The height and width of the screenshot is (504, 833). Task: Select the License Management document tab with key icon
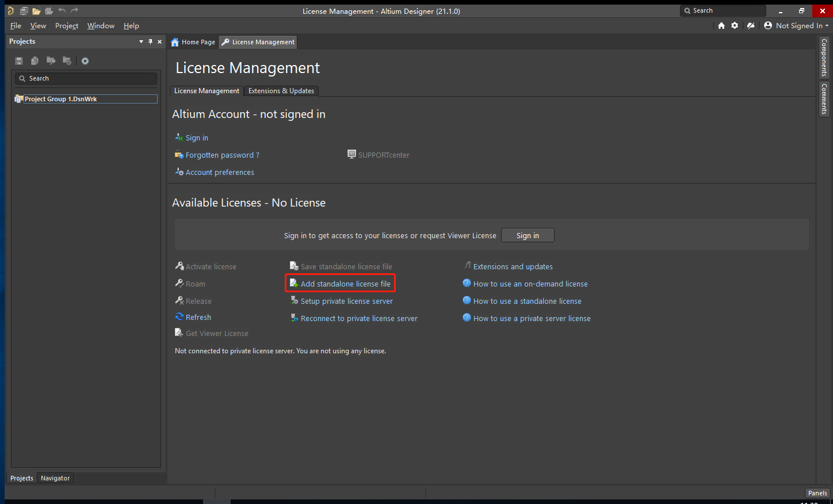[258, 42]
